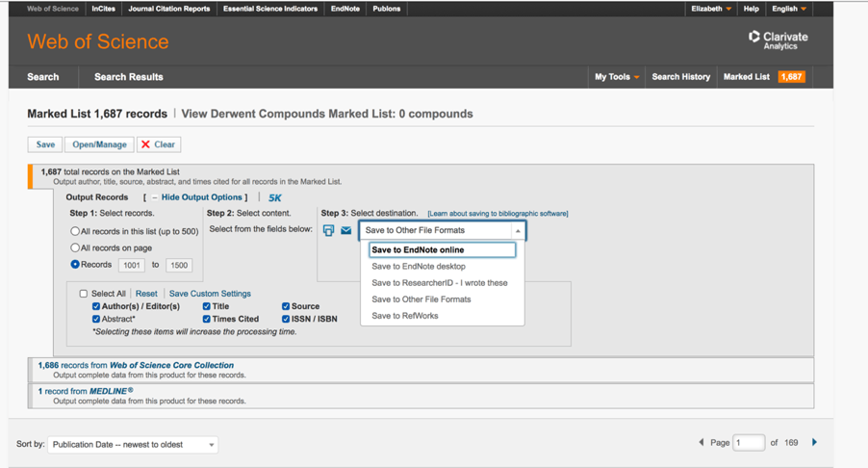Screen dimensions: 868x468
Task: Click the print icon in Step 3
Action: (x=329, y=230)
